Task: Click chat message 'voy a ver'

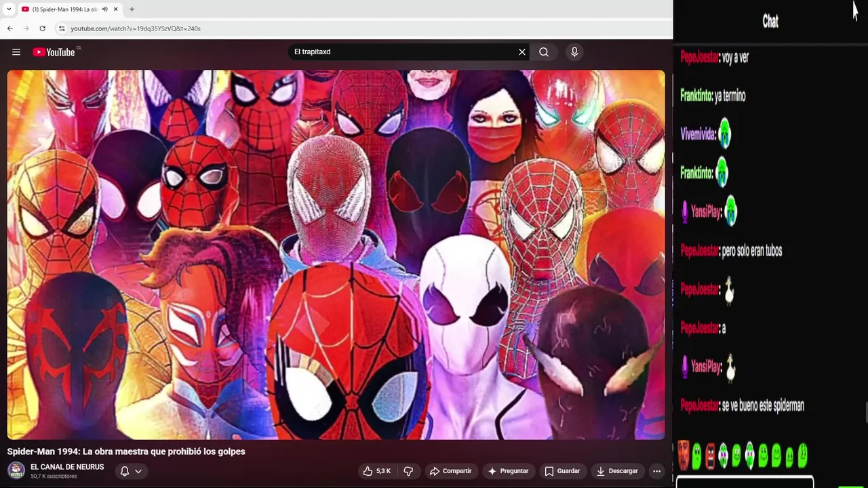Action: pyautogui.click(x=735, y=58)
